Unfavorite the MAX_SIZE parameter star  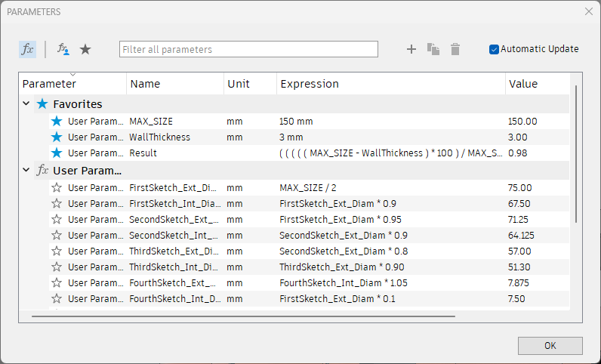[x=57, y=121]
